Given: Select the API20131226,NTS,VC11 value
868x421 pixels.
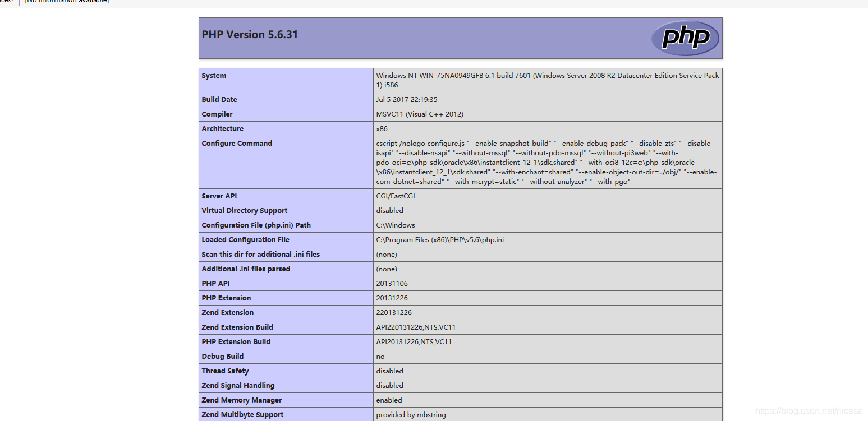Looking at the screenshot, I should click(x=414, y=342).
